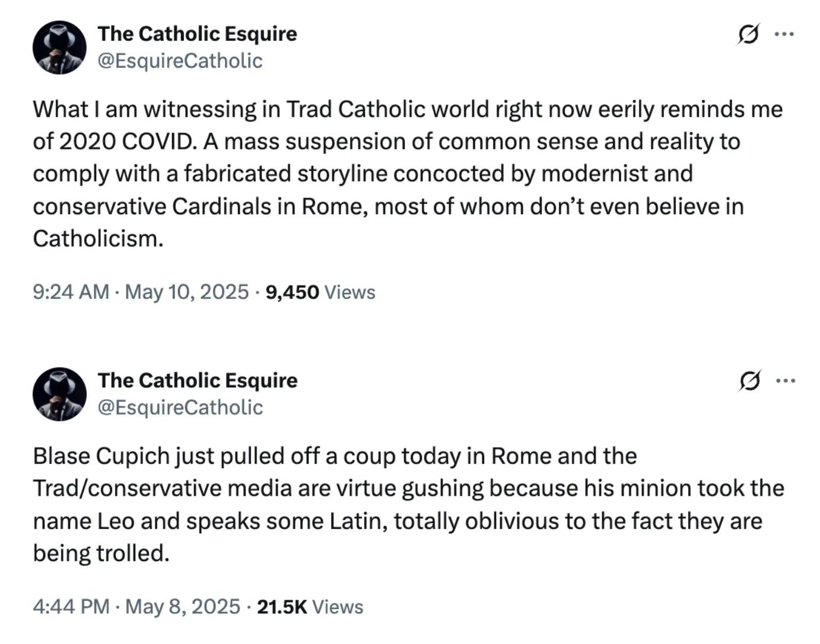Screen dimensions: 820x644
Task: Ask Grok about the May 10 post
Action: click(748, 34)
